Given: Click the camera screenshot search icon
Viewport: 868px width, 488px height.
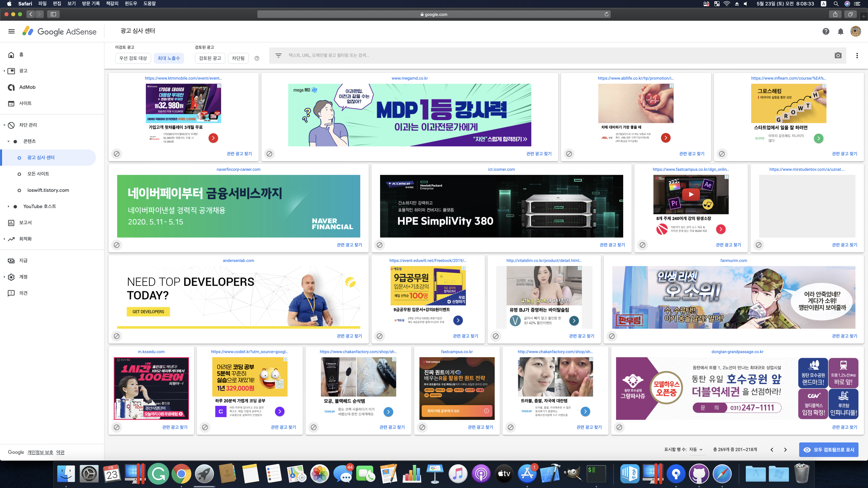Looking at the screenshot, I should coord(838,56).
